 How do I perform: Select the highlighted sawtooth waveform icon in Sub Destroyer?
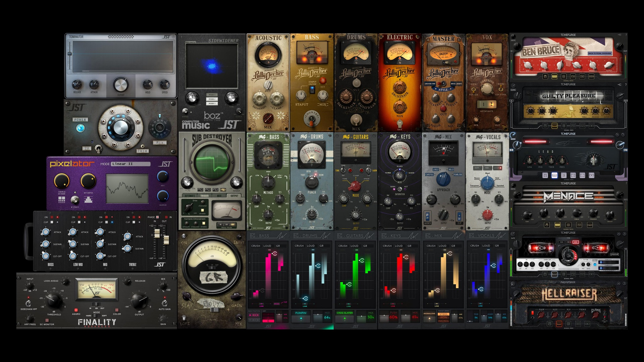click(223, 190)
